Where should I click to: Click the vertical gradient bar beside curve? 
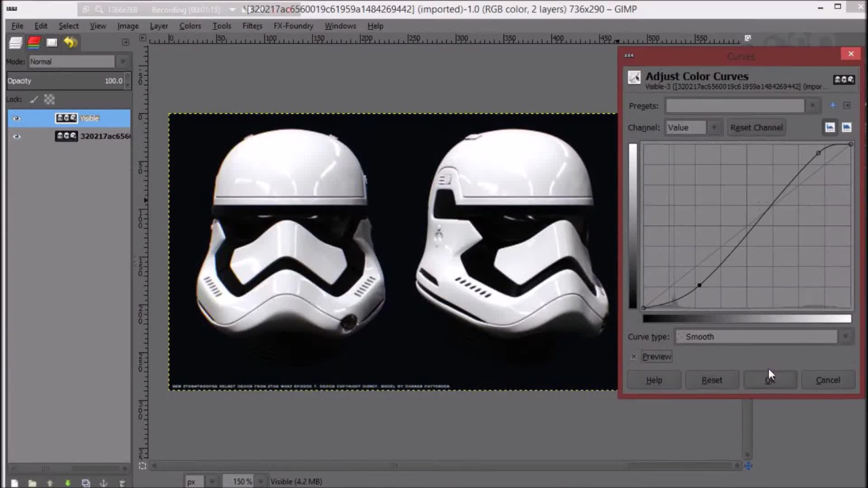(x=633, y=226)
